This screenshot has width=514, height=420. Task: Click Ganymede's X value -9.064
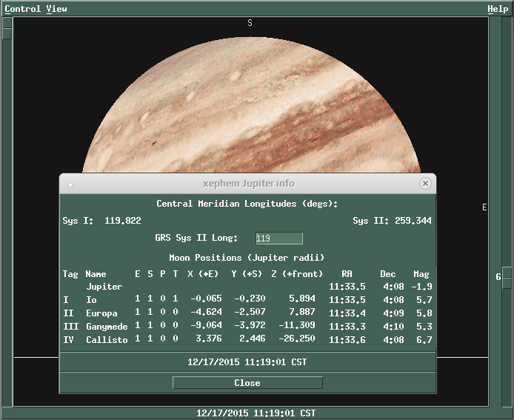(206, 325)
